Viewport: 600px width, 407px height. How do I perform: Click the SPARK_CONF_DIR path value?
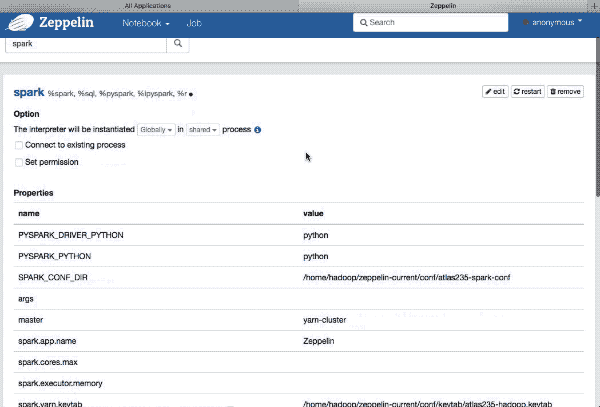tap(407, 277)
